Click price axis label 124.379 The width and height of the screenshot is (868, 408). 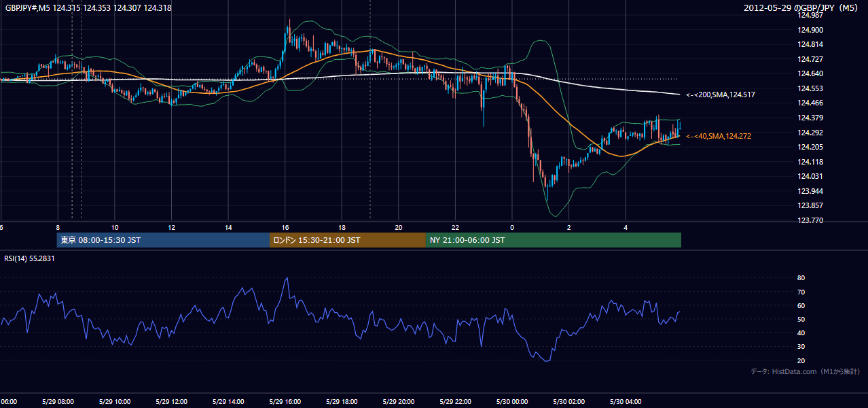tap(810, 118)
